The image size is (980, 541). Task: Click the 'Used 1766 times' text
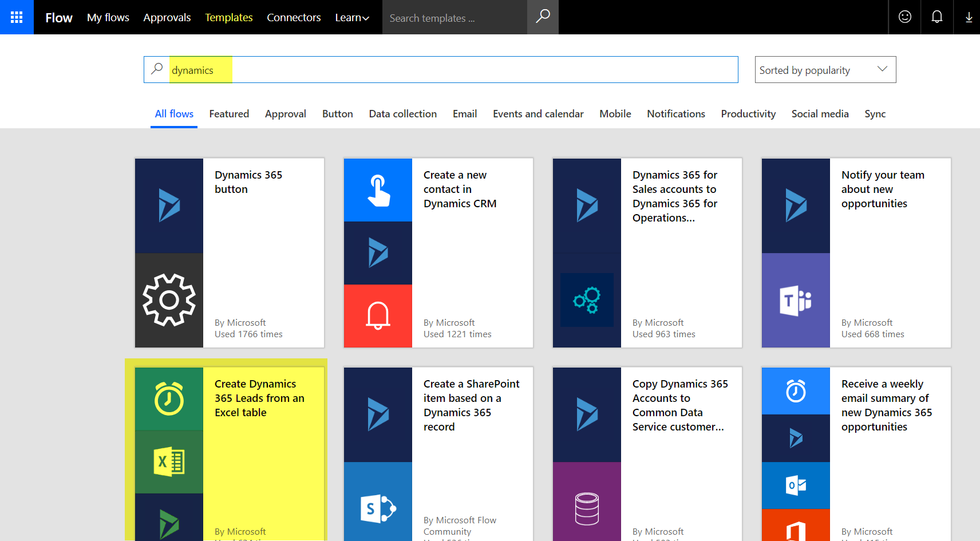click(248, 334)
